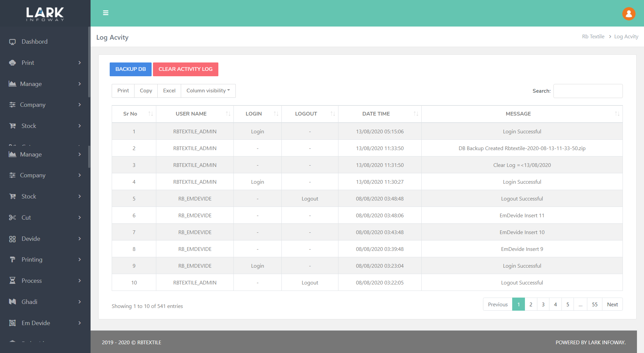Click the Process hourglass icon
This screenshot has height=353, width=644.
pyautogui.click(x=12, y=280)
